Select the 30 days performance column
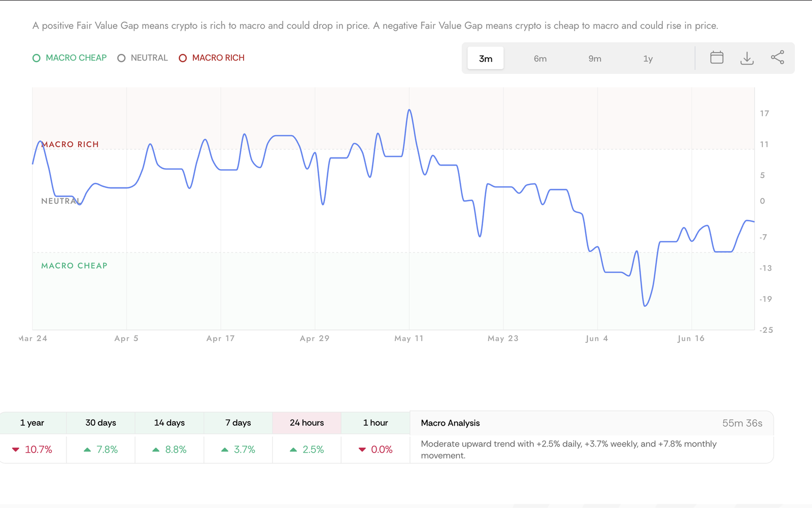This screenshot has width=812, height=508. 101,423
